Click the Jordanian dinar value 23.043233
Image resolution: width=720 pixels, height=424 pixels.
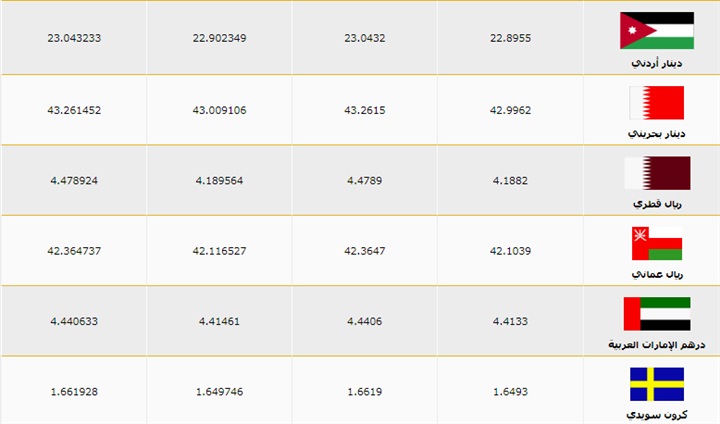click(74, 38)
